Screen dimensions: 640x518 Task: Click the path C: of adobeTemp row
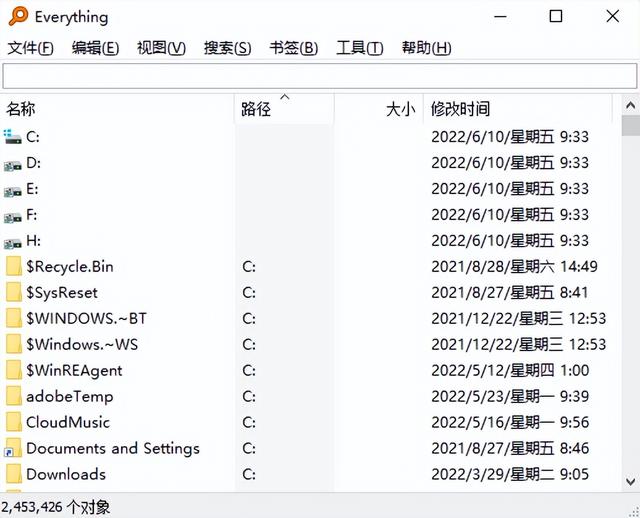[x=249, y=396]
